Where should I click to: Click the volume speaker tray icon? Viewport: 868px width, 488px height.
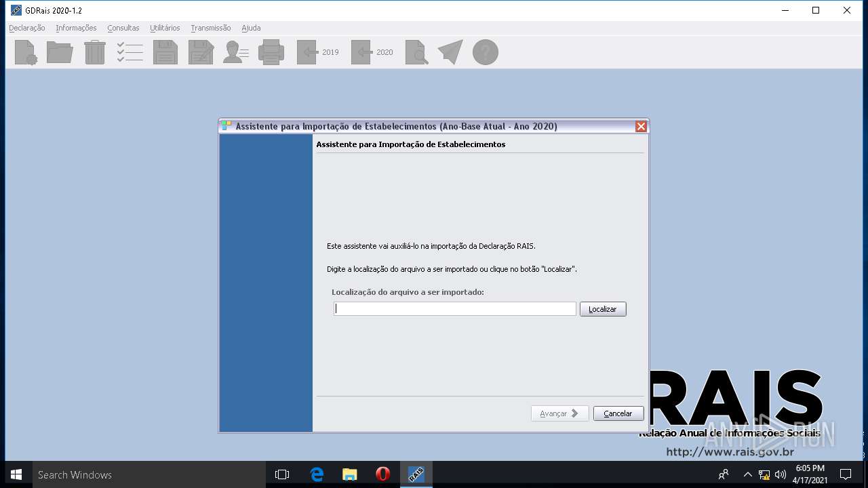tap(781, 474)
